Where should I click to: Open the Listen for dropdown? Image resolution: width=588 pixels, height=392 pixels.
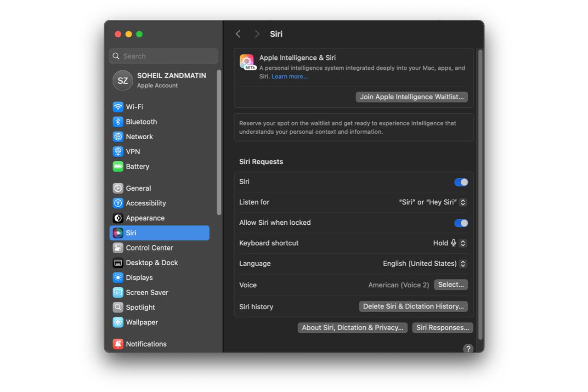[433, 202]
